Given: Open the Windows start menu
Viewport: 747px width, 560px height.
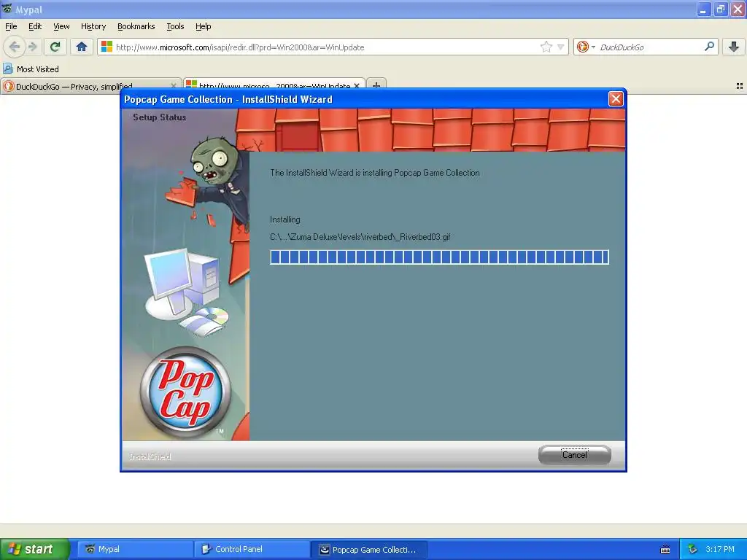Looking at the screenshot, I should tap(35, 549).
